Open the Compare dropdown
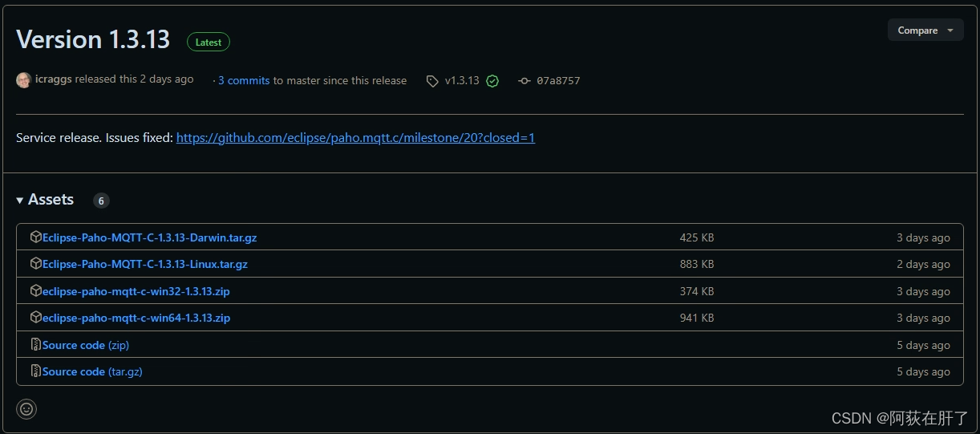980x434 pixels. 925,30
